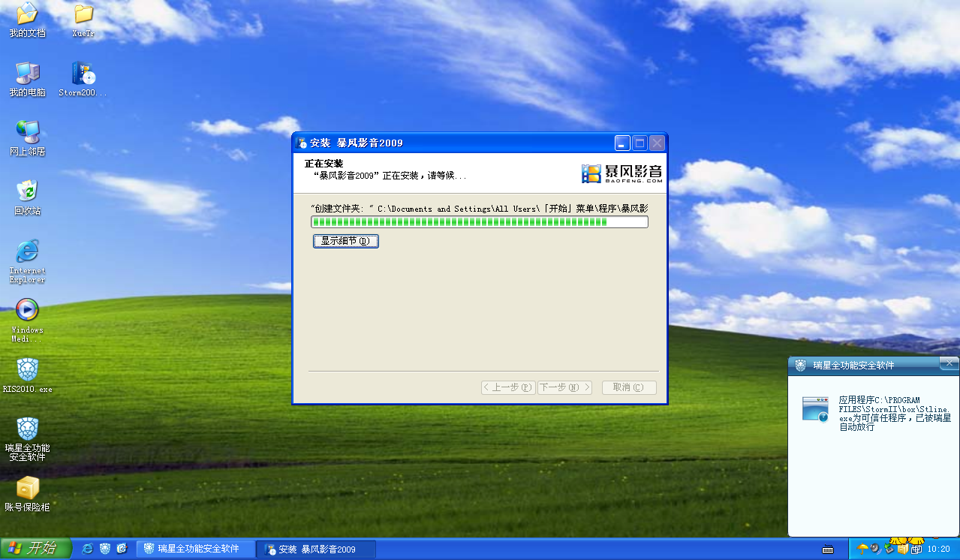Image resolution: width=960 pixels, height=560 pixels.
Task: Select the RIS2010.exe desktop icon
Action: point(27,375)
